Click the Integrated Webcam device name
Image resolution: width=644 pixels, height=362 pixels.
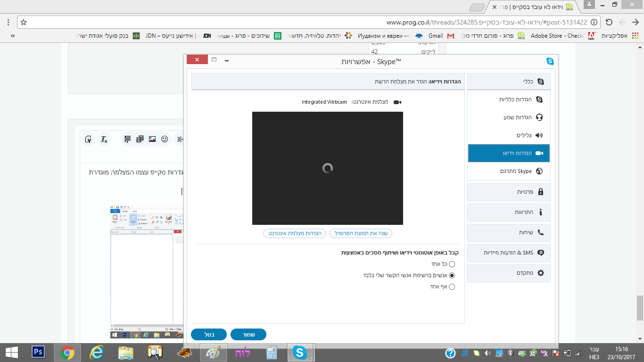coord(325,102)
